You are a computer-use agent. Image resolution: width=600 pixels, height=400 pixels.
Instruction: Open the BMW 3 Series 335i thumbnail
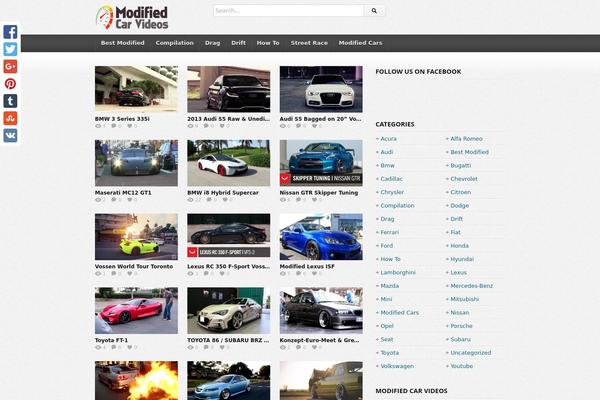click(x=136, y=89)
